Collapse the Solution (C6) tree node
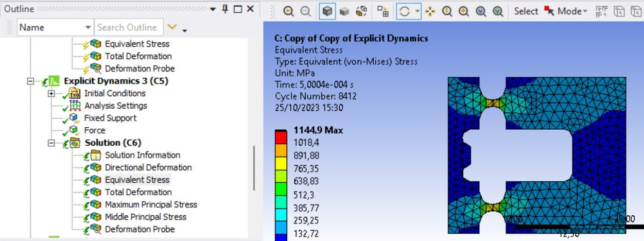Screen dimensions: 644x241 51,143
